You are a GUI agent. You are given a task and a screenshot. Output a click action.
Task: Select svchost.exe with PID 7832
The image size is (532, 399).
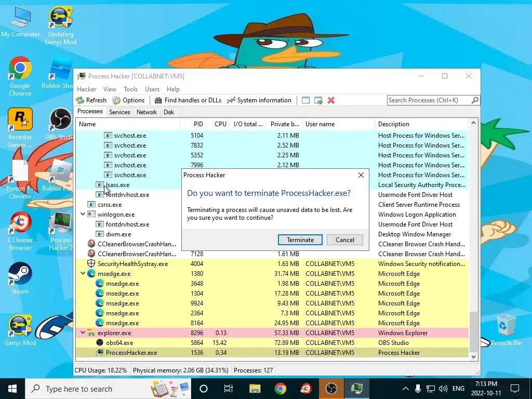272,145
